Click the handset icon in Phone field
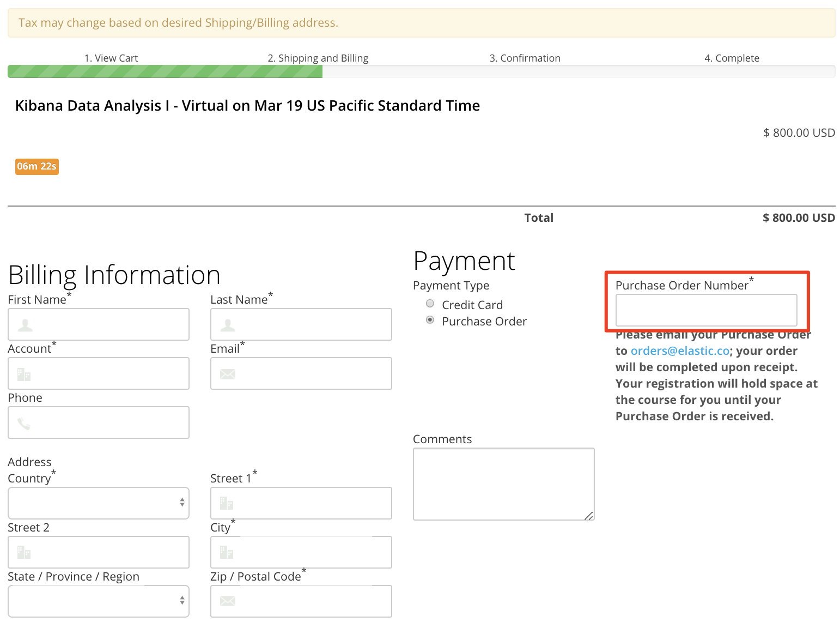840x628 pixels. tap(24, 424)
